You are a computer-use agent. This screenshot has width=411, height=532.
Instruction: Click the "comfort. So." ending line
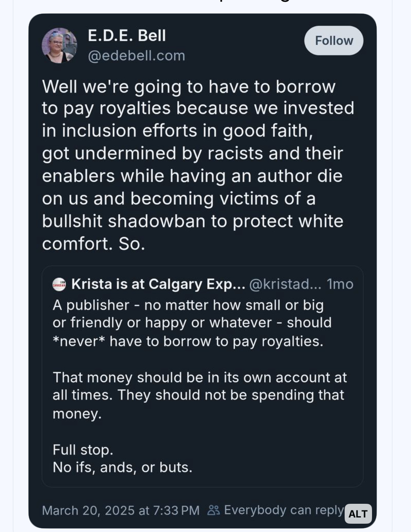93,244
